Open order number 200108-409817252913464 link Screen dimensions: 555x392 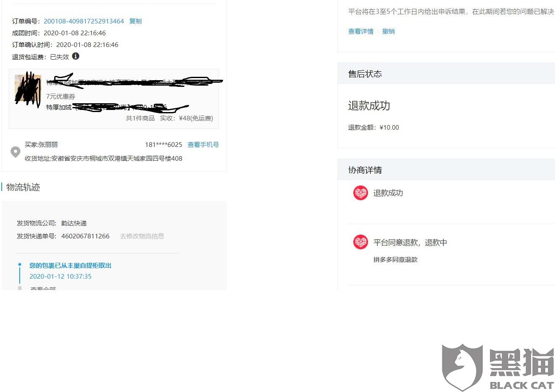(84, 21)
